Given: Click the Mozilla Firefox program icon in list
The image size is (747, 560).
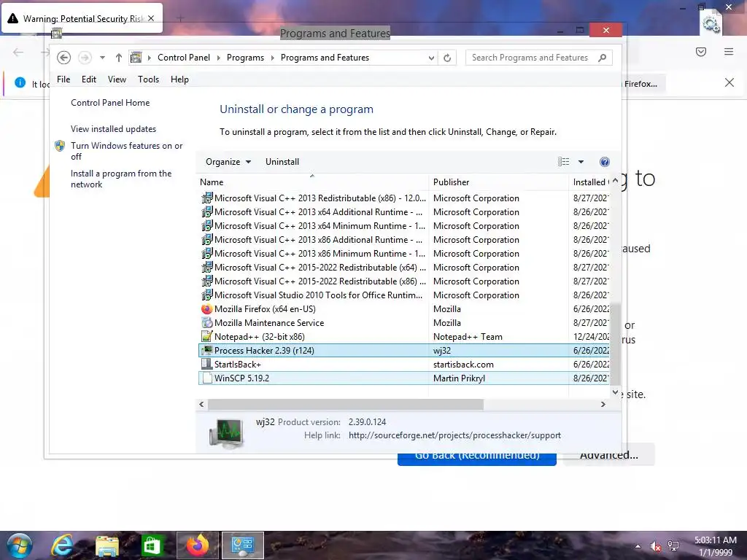Looking at the screenshot, I should [x=206, y=309].
